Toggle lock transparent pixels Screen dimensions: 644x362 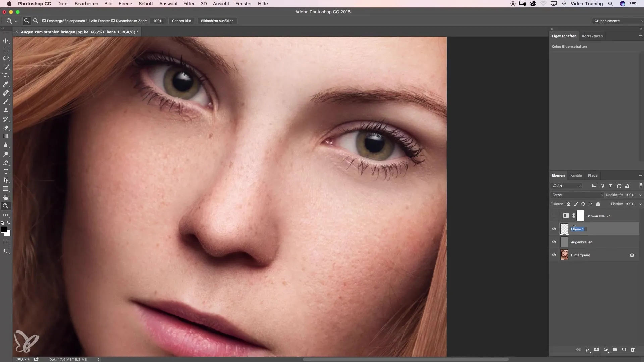pos(568,204)
